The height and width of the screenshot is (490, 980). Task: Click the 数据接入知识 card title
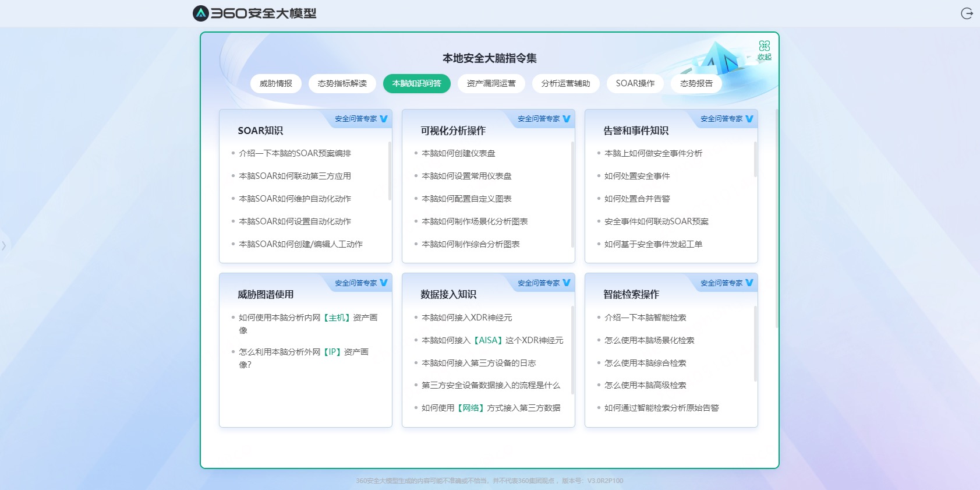point(448,294)
